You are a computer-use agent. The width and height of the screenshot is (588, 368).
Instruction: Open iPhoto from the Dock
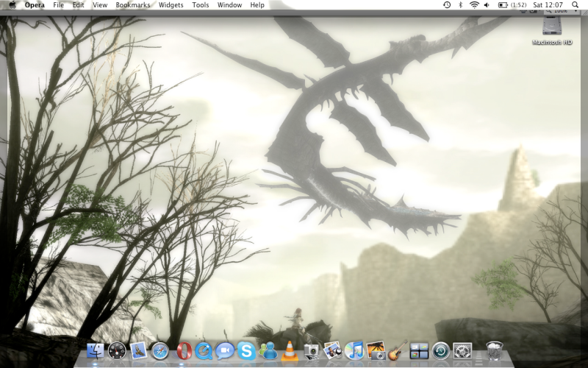point(376,351)
